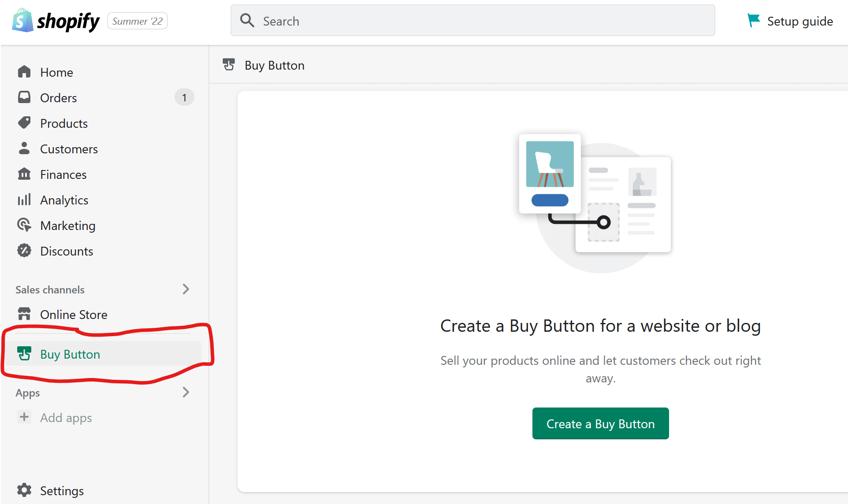Image resolution: width=848 pixels, height=504 pixels.
Task: Open the Online Store menu item
Action: tap(74, 315)
